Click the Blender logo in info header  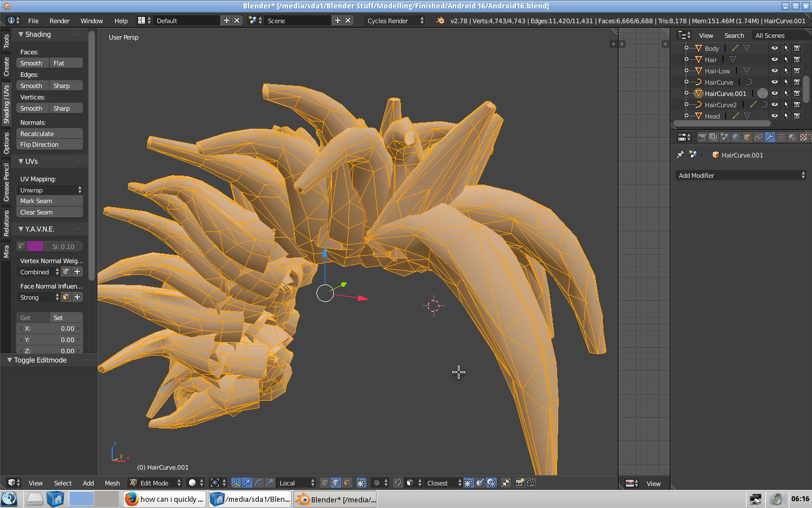(440, 20)
